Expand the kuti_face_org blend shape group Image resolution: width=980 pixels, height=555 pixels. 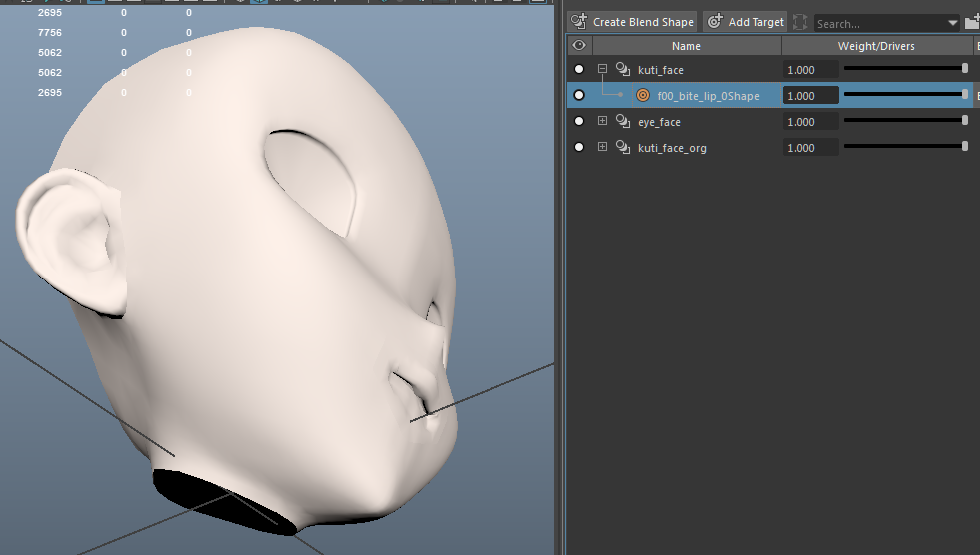click(602, 147)
